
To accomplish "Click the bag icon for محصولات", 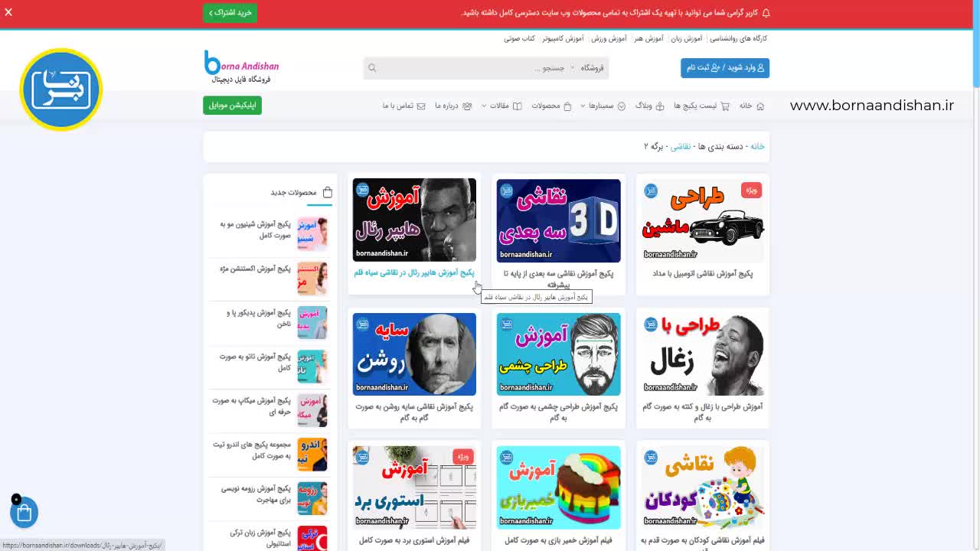I will [567, 106].
